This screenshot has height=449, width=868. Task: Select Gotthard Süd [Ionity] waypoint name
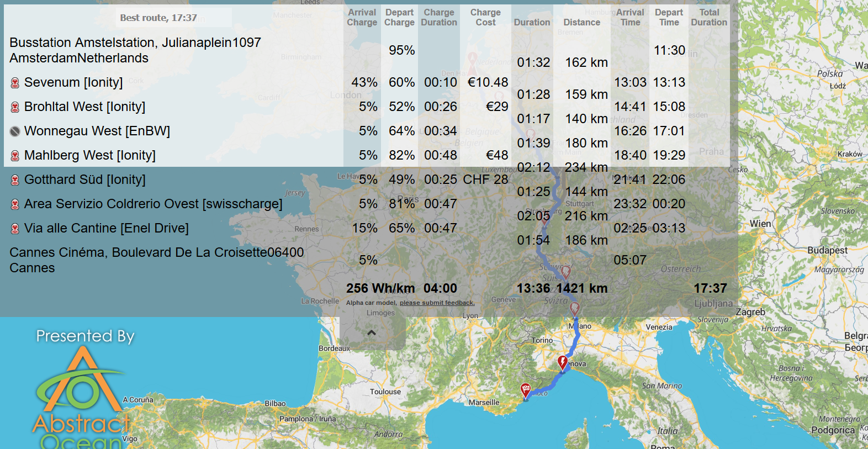(x=85, y=179)
